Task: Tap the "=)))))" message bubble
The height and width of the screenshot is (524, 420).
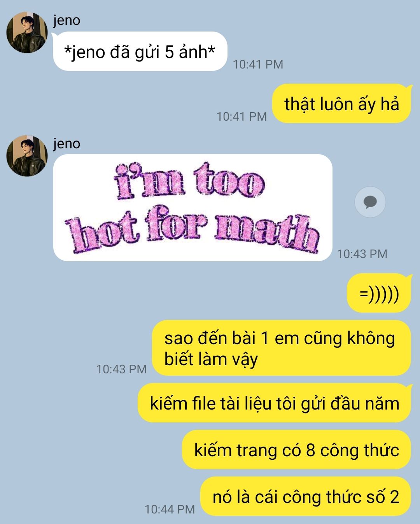Action: [x=379, y=293]
